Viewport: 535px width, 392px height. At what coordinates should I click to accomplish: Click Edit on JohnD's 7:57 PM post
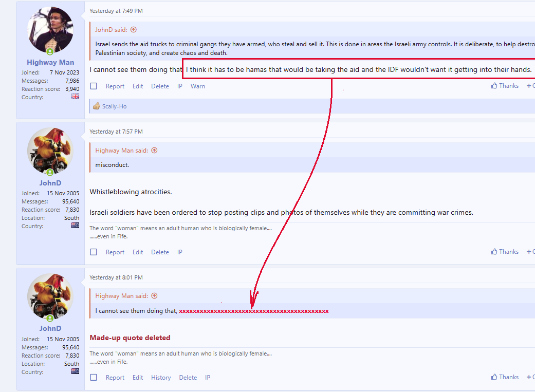tap(138, 252)
